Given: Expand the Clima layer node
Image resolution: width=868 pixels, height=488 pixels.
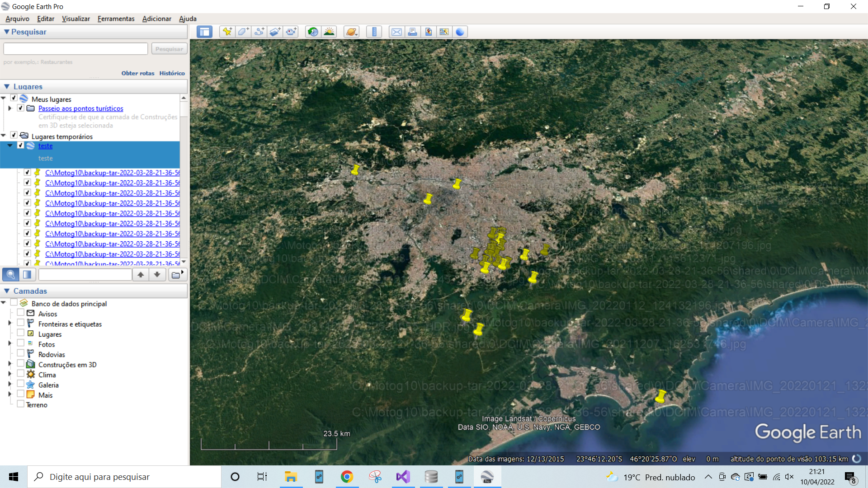Looking at the screenshot, I should [10, 374].
